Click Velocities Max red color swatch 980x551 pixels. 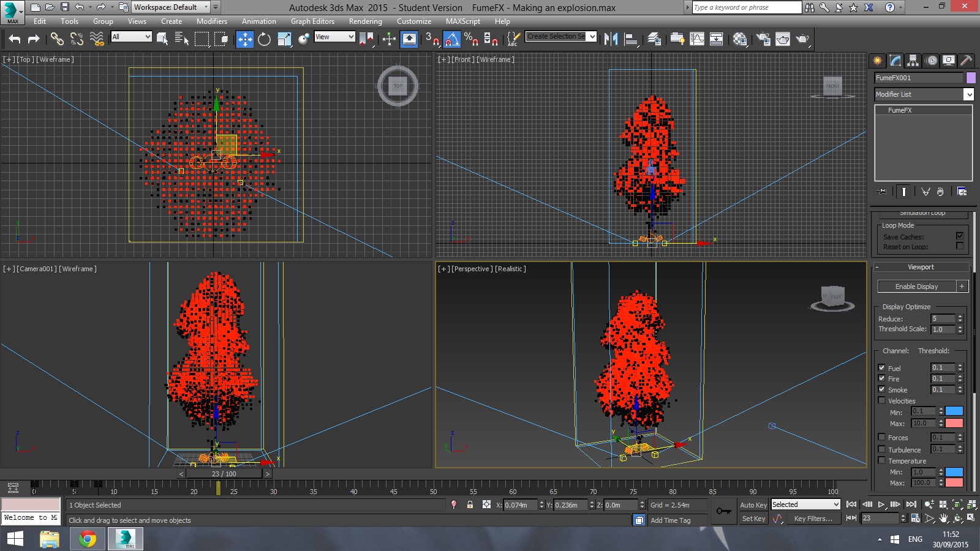point(954,423)
